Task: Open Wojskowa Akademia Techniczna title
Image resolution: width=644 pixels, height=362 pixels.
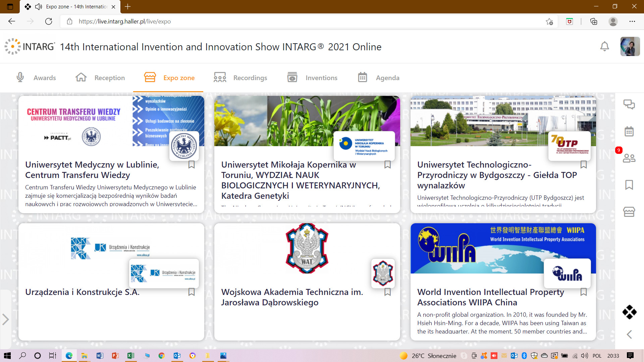Action: pyautogui.click(x=292, y=297)
